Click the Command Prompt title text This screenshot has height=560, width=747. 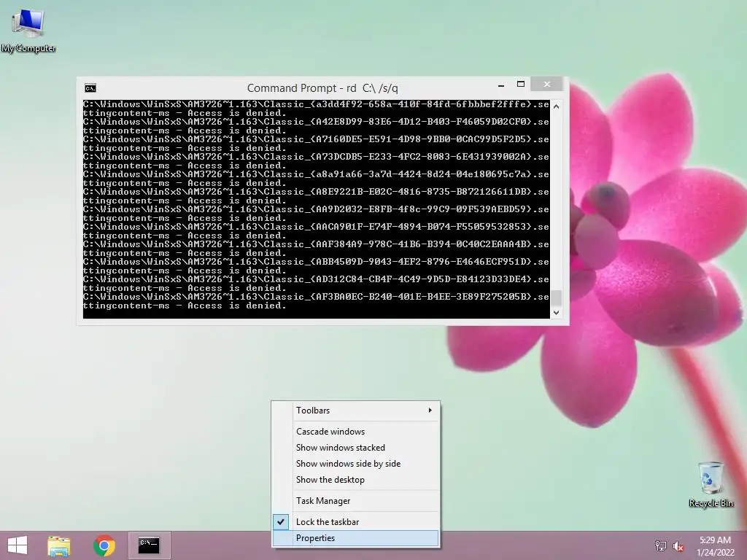322,88
